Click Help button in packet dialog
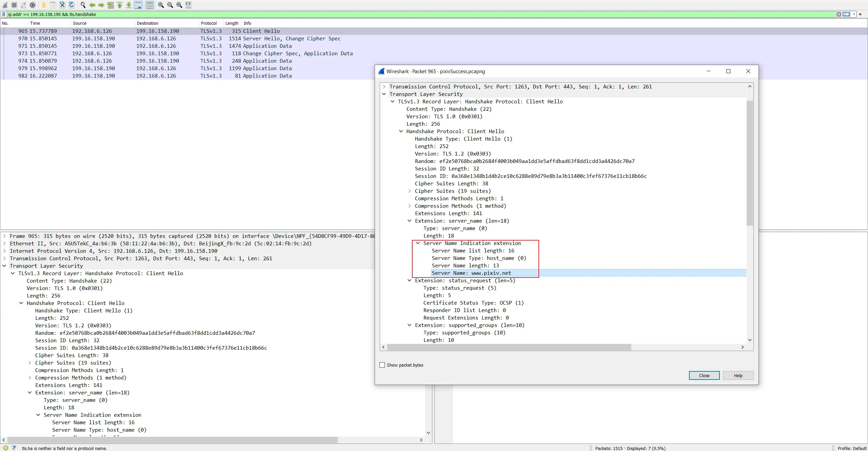 pyautogui.click(x=738, y=375)
